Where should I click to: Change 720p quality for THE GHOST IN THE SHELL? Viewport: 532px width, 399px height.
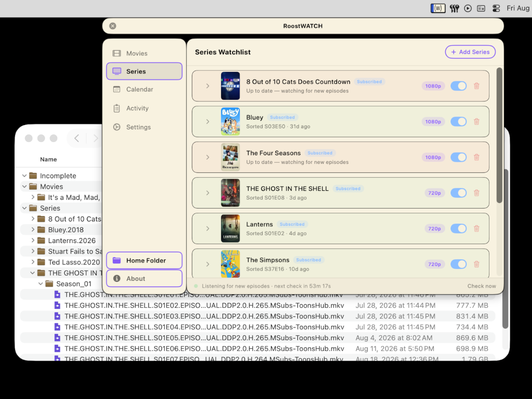[x=434, y=193]
